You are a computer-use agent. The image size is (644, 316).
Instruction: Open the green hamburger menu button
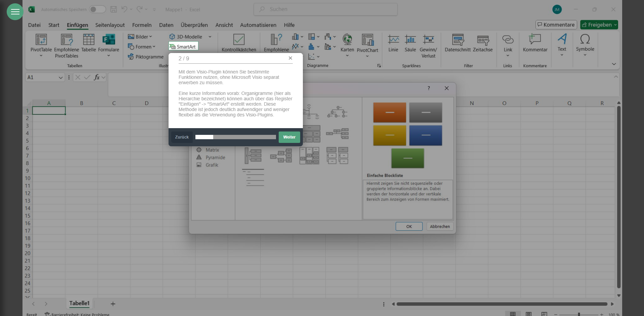pyautogui.click(x=15, y=12)
